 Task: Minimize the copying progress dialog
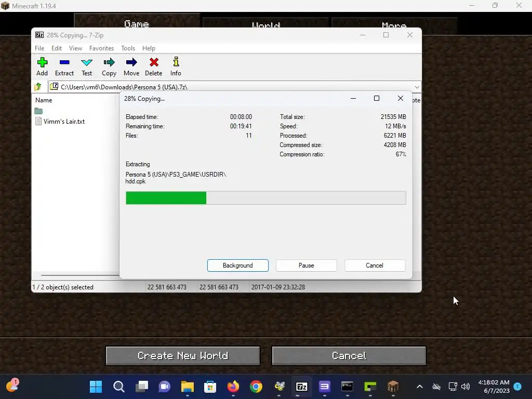[x=353, y=98]
